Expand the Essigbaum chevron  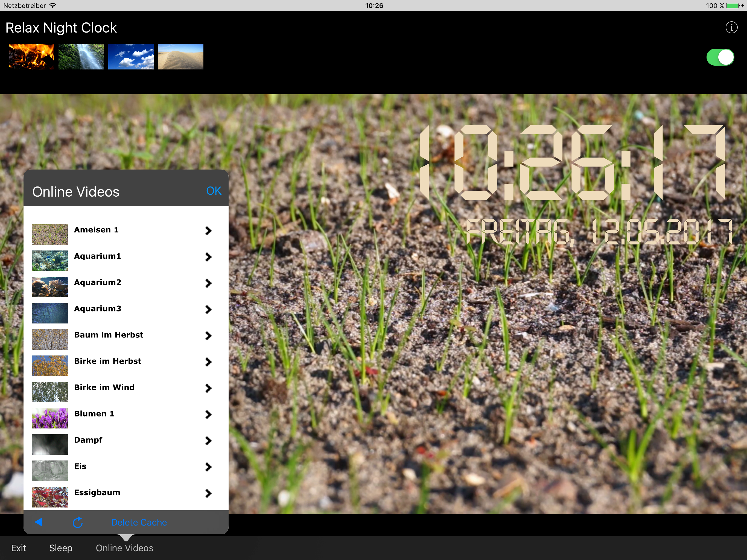[x=208, y=494]
